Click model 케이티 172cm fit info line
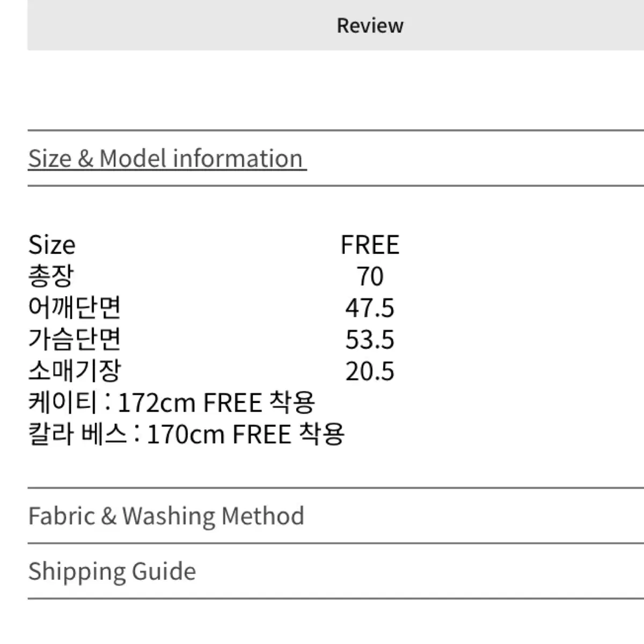This screenshot has width=644, height=644. pyautogui.click(x=172, y=402)
